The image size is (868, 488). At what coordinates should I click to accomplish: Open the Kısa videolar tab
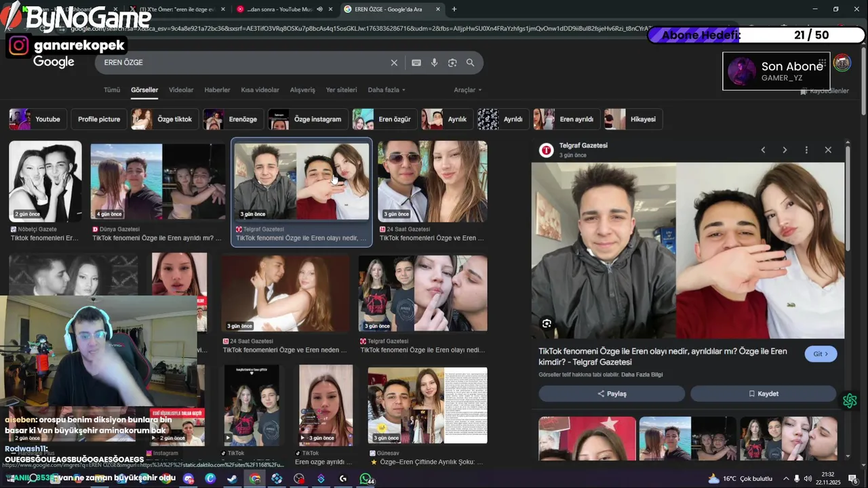coord(260,89)
